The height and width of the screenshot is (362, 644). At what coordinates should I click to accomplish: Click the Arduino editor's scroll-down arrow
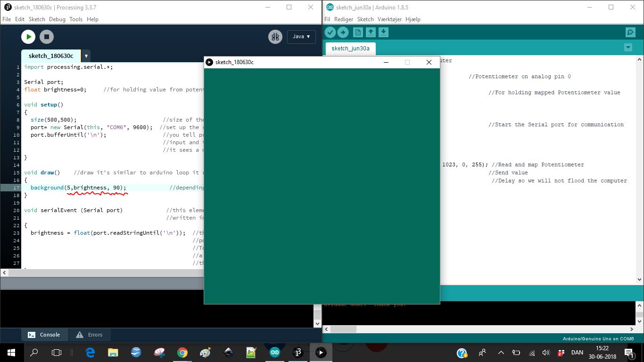pyautogui.click(x=639, y=280)
